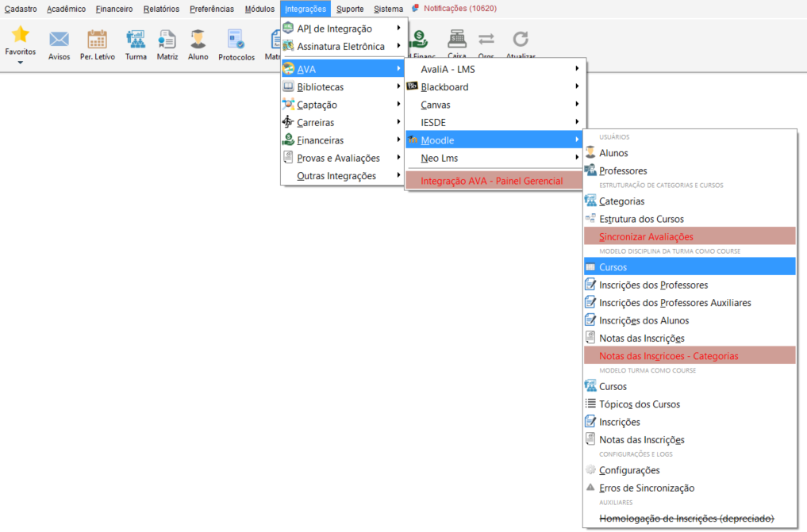Click the Blackboard logo icon
The image size is (807, 532).
tap(413, 86)
